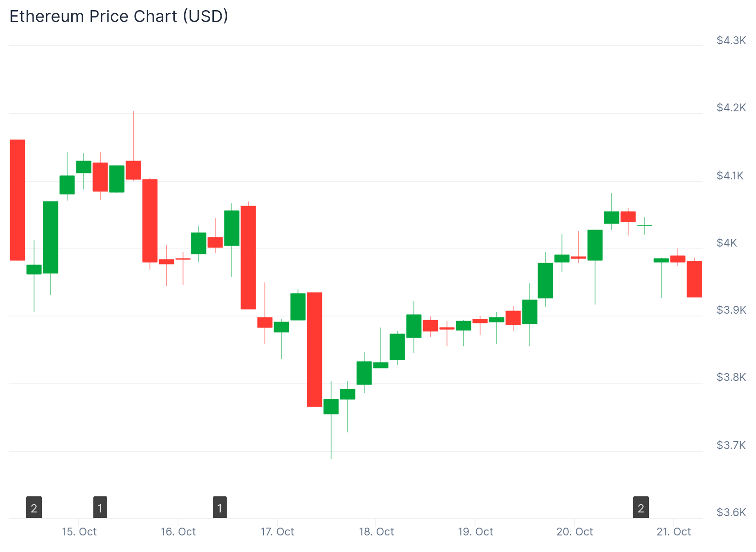Click the $3.6K price axis label
Viewport: 756px width, 552px height.
tap(731, 512)
